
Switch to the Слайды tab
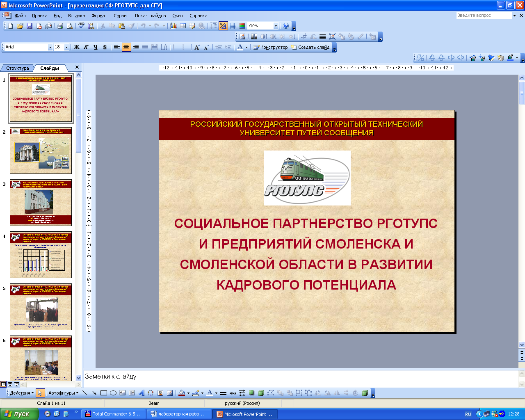pos(50,68)
